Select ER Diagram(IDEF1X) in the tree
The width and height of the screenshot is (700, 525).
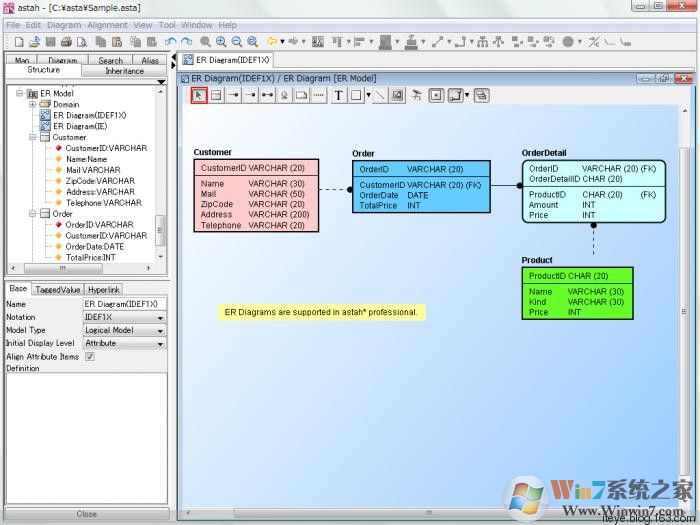click(89, 115)
